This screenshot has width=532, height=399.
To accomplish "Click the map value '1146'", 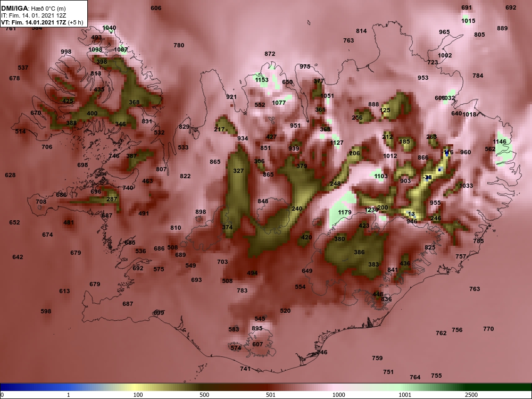I will point(500,142).
